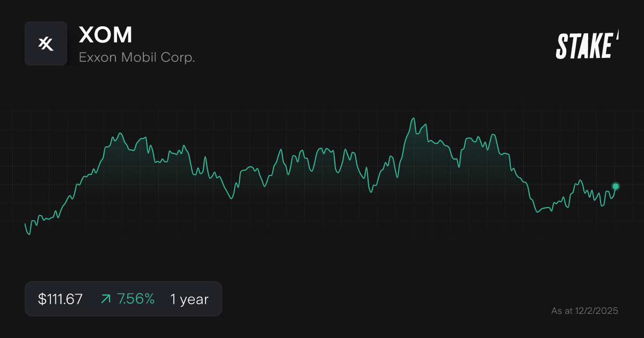Viewport: 644px width, 338px height.
Task: Open the 1 year timeframe selector
Action: [x=188, y=299]
